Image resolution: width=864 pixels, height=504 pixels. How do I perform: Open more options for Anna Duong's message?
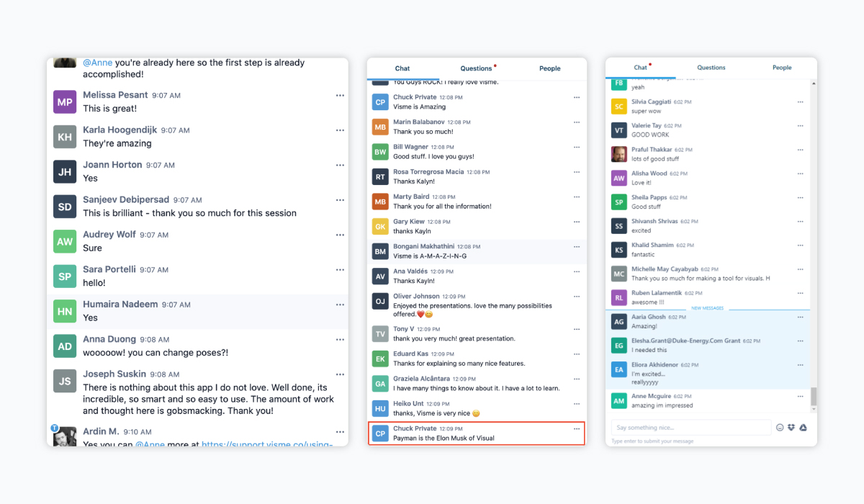coord(340,339)
